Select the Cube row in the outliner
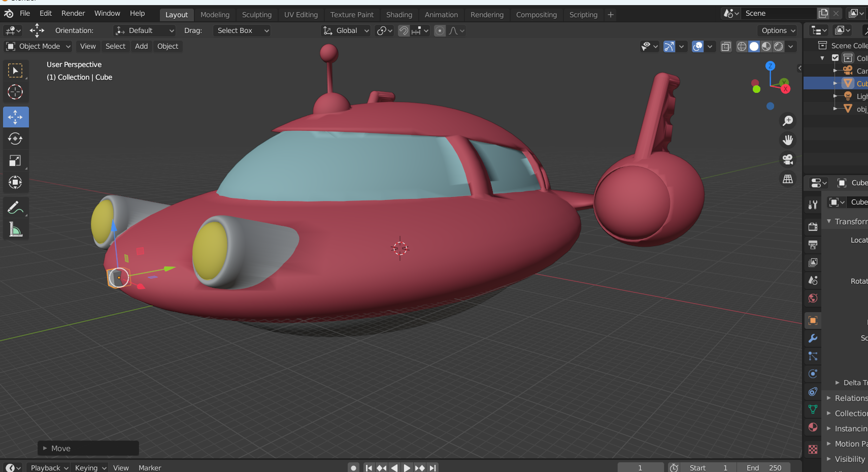Viewport: 868px width, 472px height. (836, 83)
